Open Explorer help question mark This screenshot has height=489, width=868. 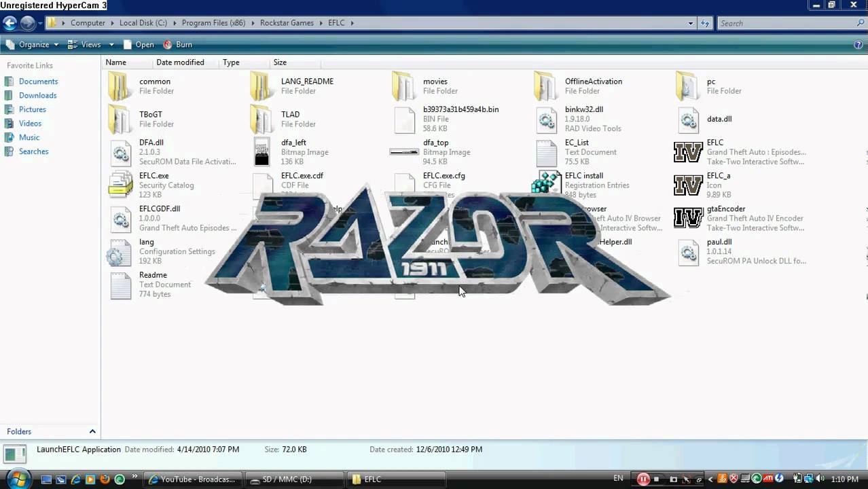[x=858, y=45]
